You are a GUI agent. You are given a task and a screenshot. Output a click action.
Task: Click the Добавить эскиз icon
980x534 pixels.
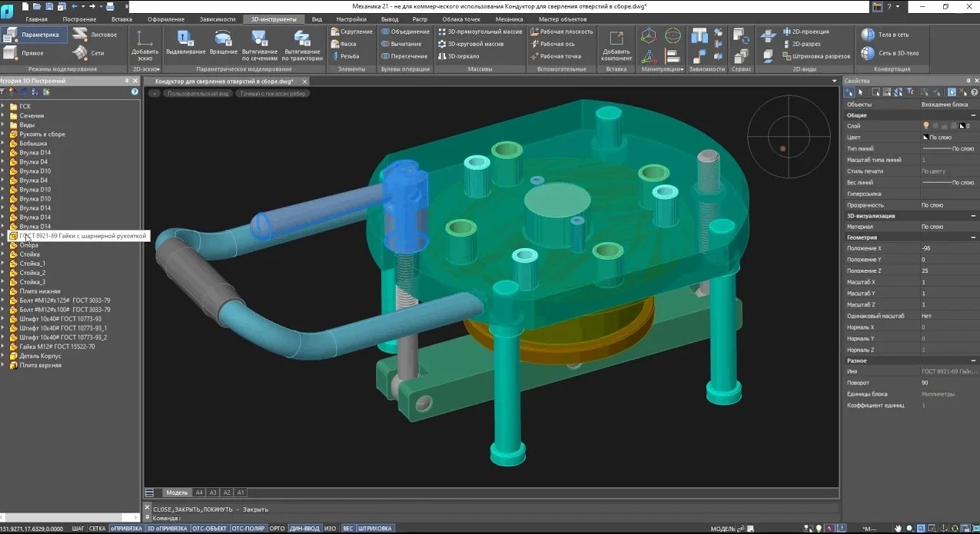pyautogui.click(x=145, y=39)
